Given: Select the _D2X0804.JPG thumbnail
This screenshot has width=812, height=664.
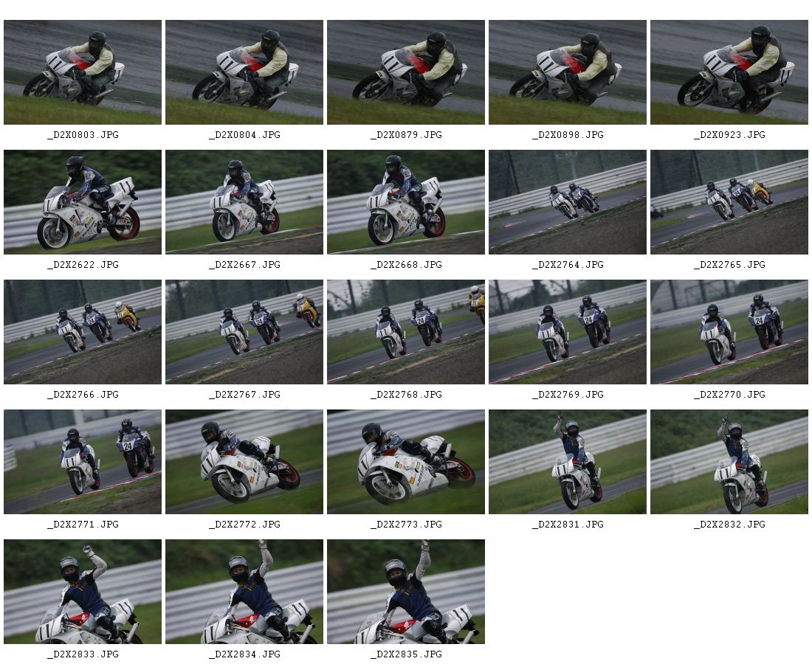Looking at the screenshot, I should [244, 72].
